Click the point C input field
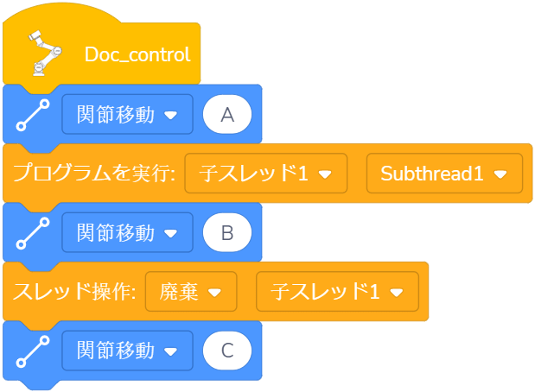 click(x=227, y=351)
